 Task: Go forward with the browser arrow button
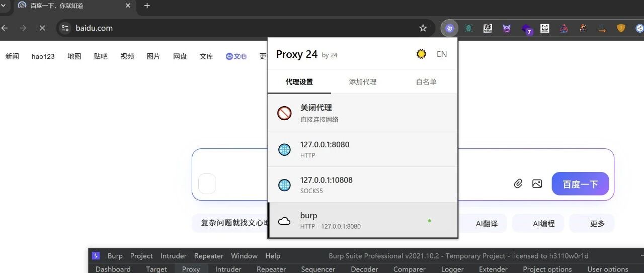tap(23, 28)
